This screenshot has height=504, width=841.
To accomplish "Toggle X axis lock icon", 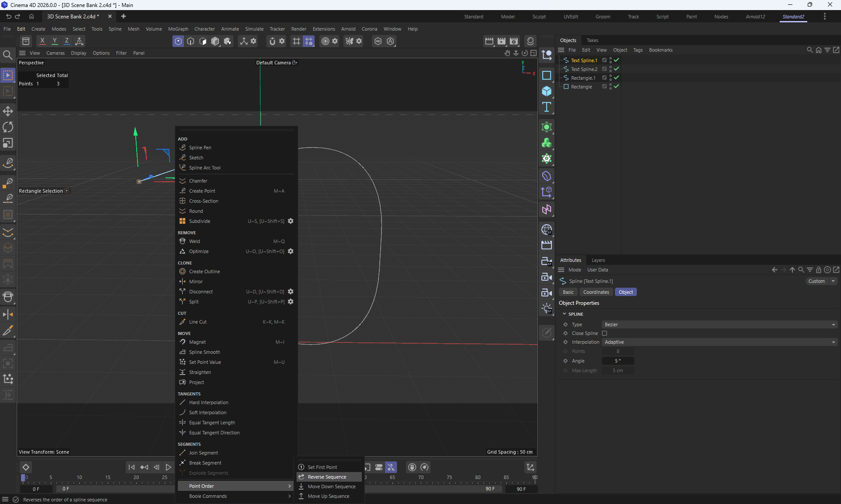I will [42, 41].
